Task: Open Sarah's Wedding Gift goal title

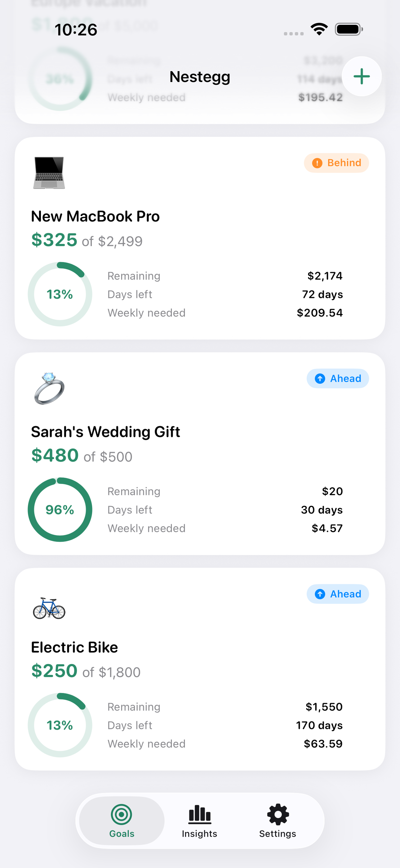Action: [x=105, y=432]
